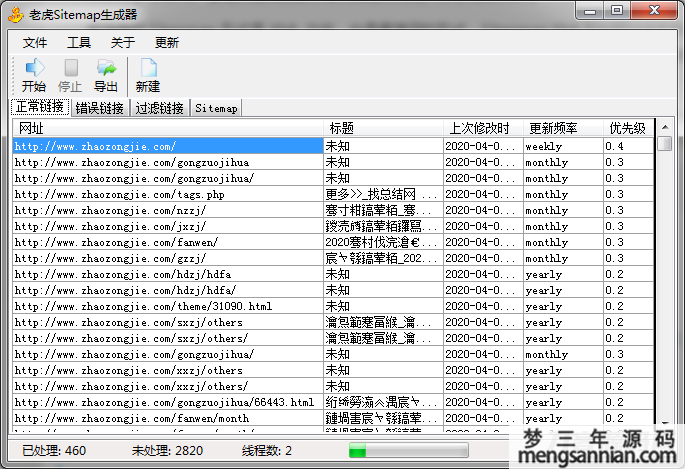Click the 未处理: 2820 status text
This screenshot has height=469, width=685.
[167, 451]
